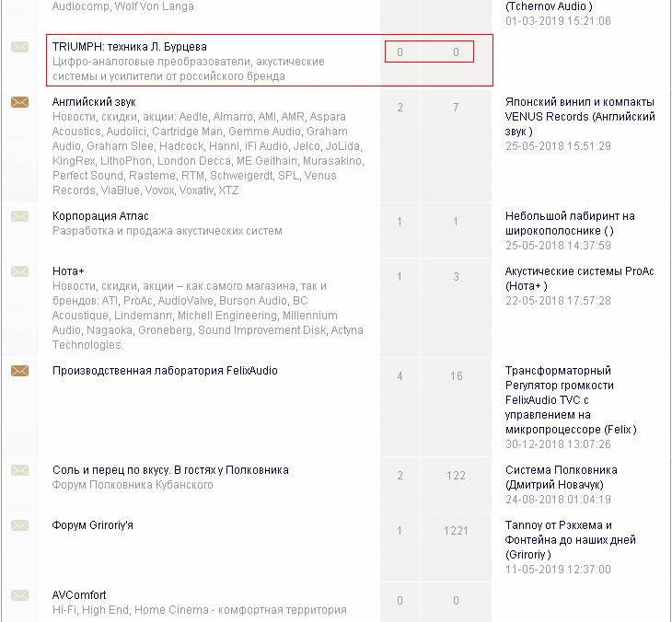Open the Нота+ forum title link
The width and height of the screenshot is (672, 622).
point(68,271)
